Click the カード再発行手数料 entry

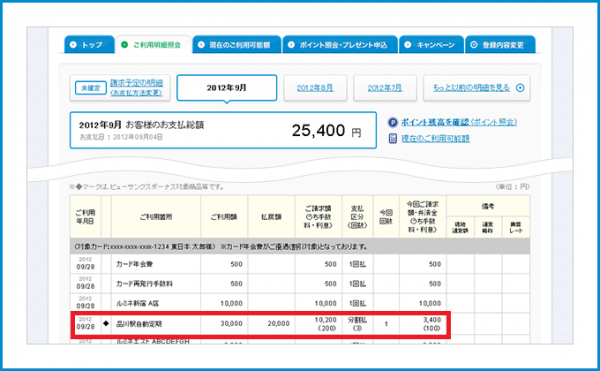[144, 284]
